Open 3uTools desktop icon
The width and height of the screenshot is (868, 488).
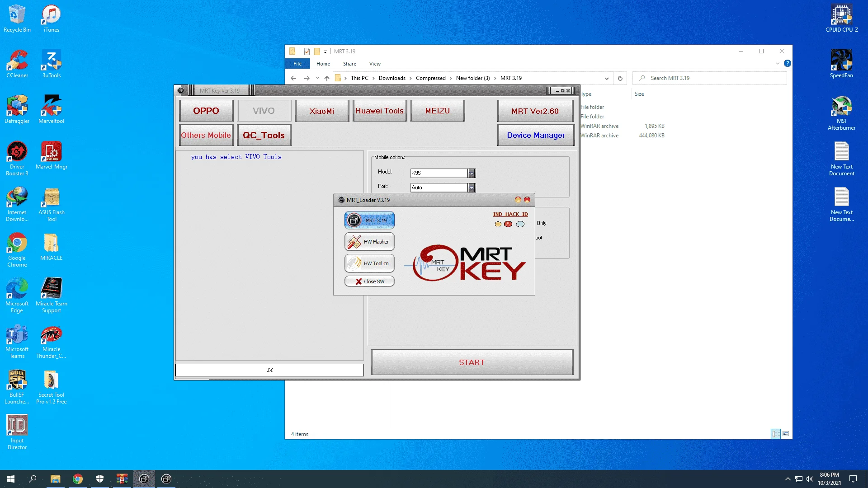pyautogui.click(x=52, y=64)
